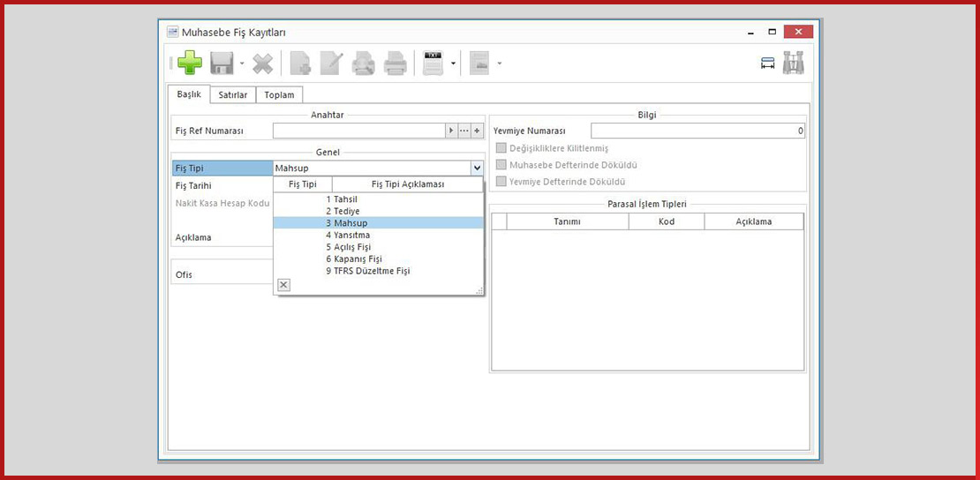
Task: Minimize the Muhasebe Fiş Kayıtları window
Action: [x=750, y=32]
